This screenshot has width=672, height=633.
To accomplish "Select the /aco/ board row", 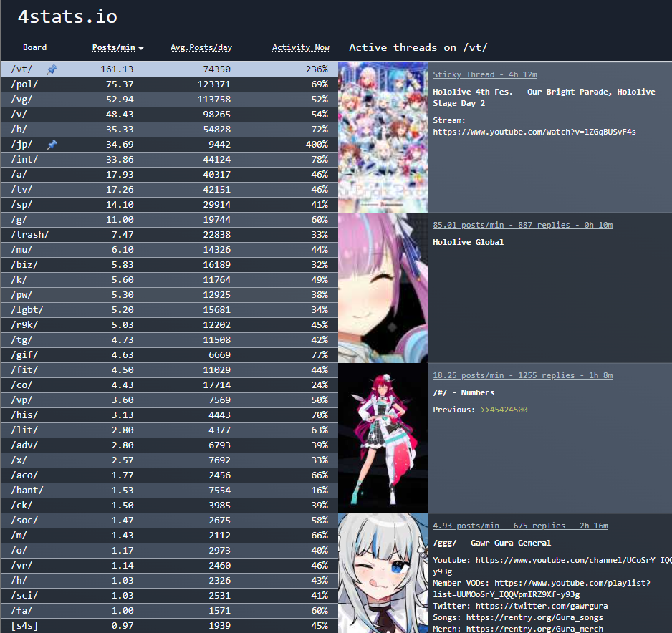I will (169, 475).
